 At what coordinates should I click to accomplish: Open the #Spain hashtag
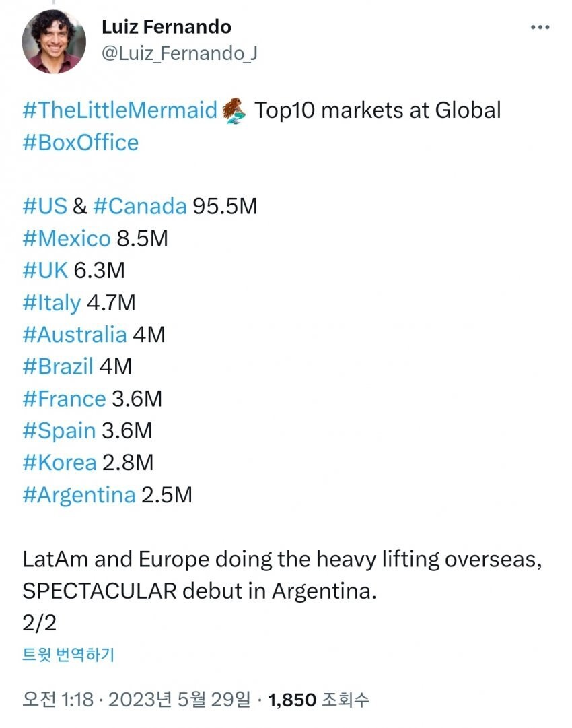coord(59,432)
